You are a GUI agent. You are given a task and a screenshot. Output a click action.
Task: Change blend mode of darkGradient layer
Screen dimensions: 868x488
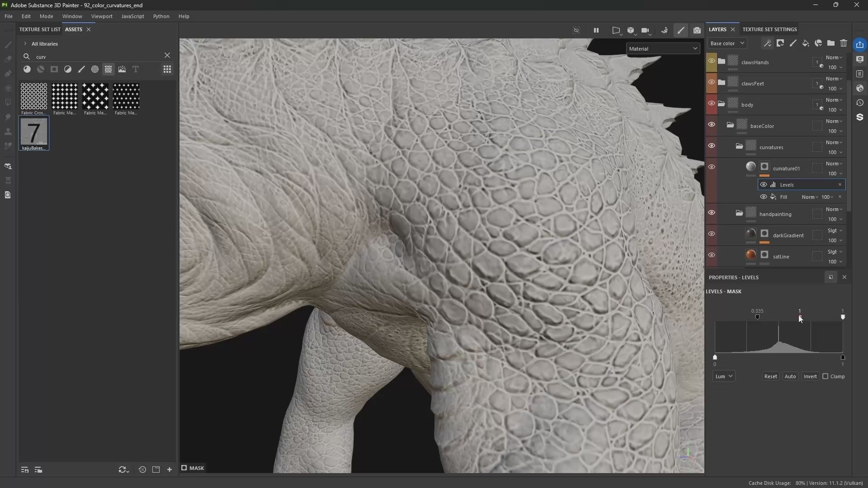835,230
